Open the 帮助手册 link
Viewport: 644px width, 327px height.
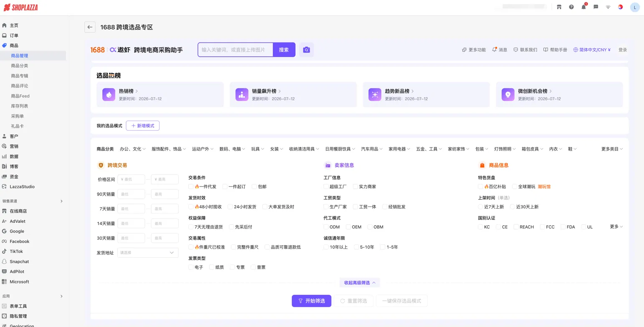555,50
